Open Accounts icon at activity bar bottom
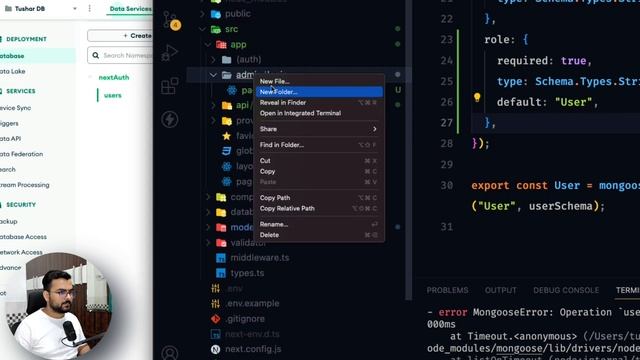 170,352
